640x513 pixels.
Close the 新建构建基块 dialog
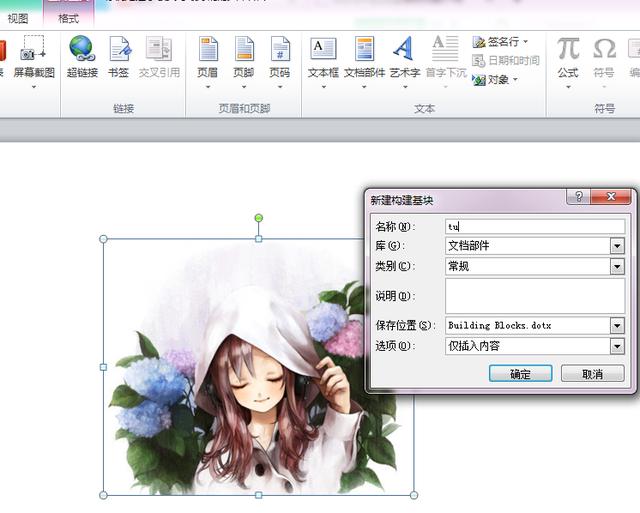(x=611, y=196)
